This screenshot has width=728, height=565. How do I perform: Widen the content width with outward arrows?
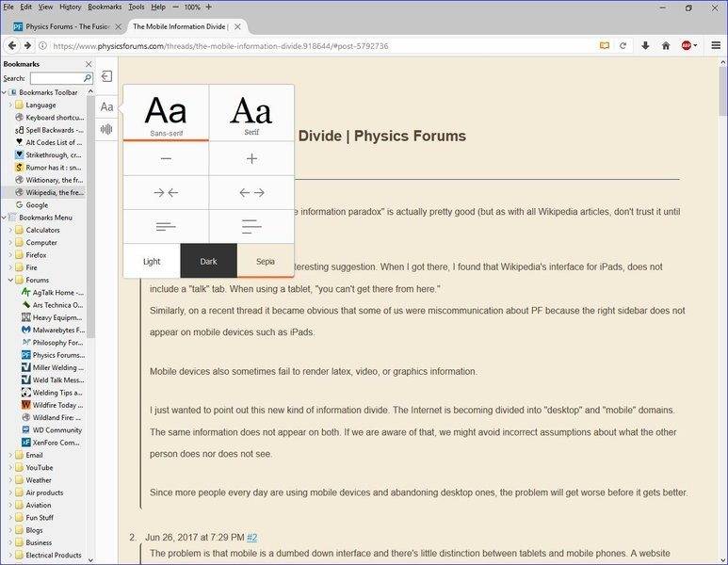251,193
